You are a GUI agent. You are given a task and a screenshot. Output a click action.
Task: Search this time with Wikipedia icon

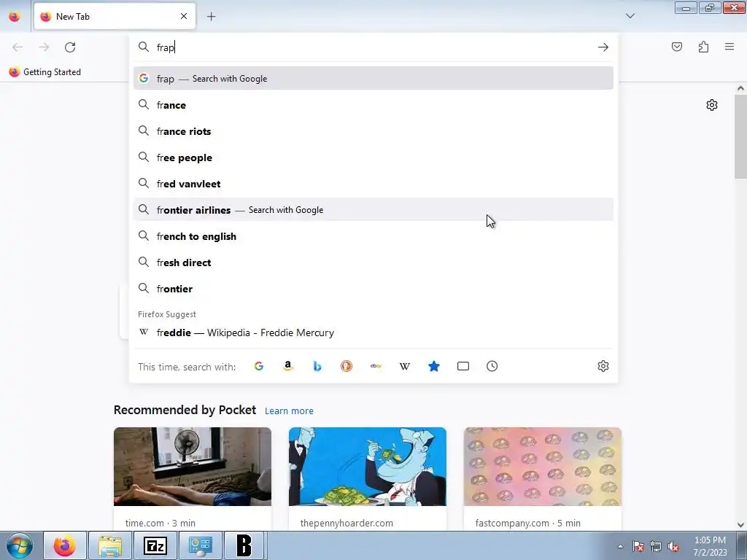point(405,366)
